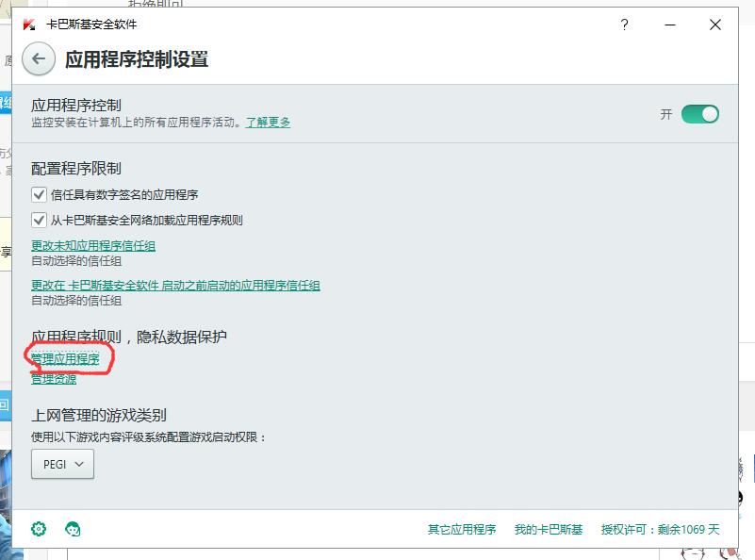Screen dimensions: 755x560
Task: Close the Kaspersky window
Action: (715, 25)
